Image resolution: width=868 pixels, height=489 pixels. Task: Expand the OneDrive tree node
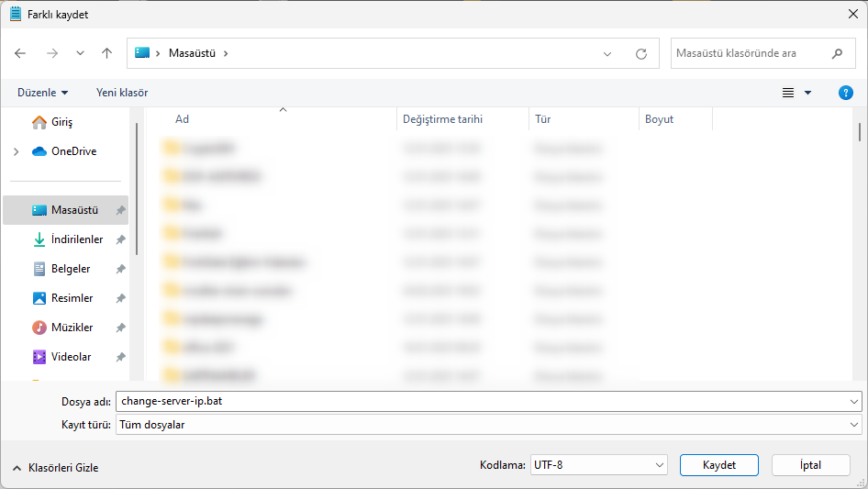(x=16, y=151)
